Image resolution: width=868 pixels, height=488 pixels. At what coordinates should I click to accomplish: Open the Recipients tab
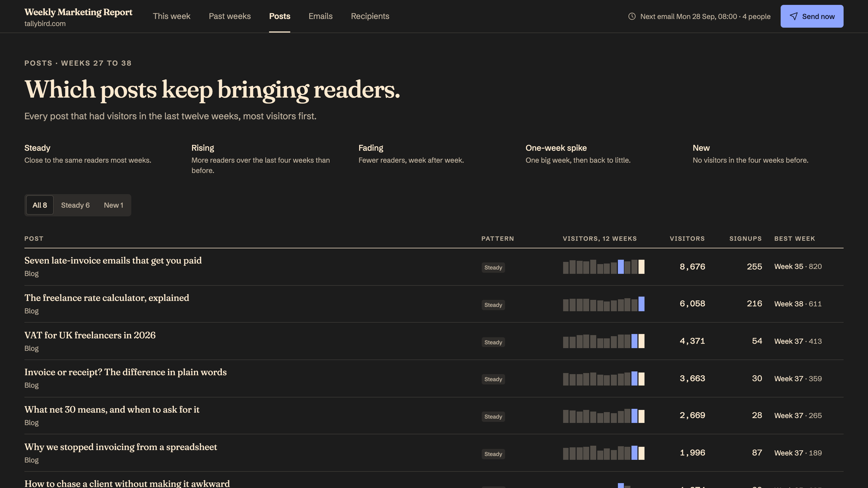click(x=370, y=16)
